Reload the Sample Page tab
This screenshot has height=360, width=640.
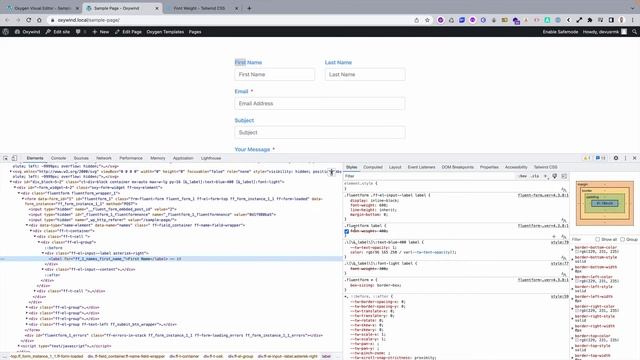(29, 20)
